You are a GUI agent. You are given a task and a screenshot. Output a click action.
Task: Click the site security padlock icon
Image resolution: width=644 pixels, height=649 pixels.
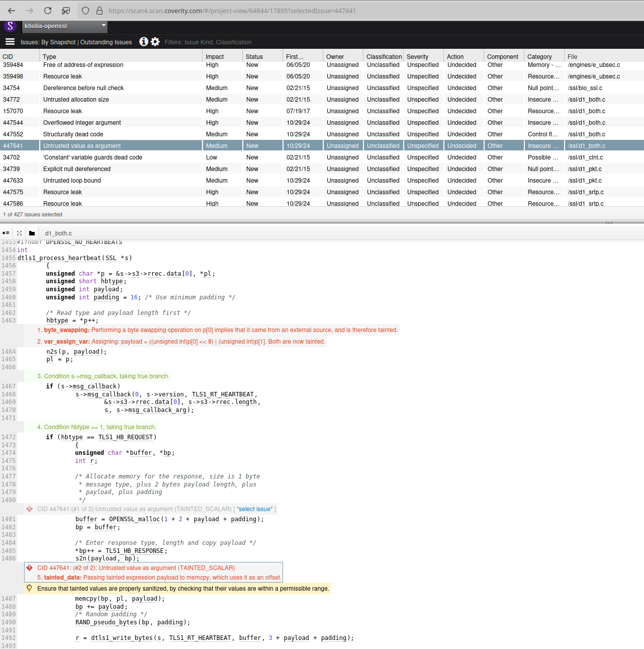pos(100,11)
